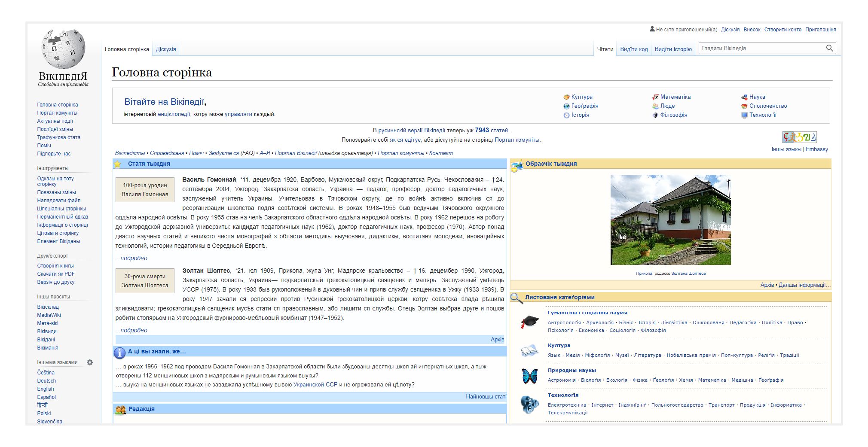This screenshot has height=447, width=868.
Task: Open the house photo thumbnail
Action: pos(670,220)
